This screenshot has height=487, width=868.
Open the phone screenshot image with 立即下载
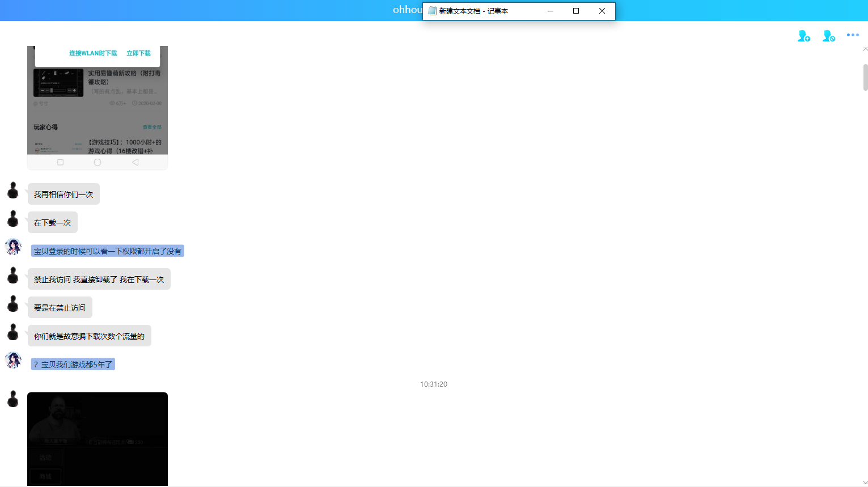pyautogui.click(x=98, y=107)
